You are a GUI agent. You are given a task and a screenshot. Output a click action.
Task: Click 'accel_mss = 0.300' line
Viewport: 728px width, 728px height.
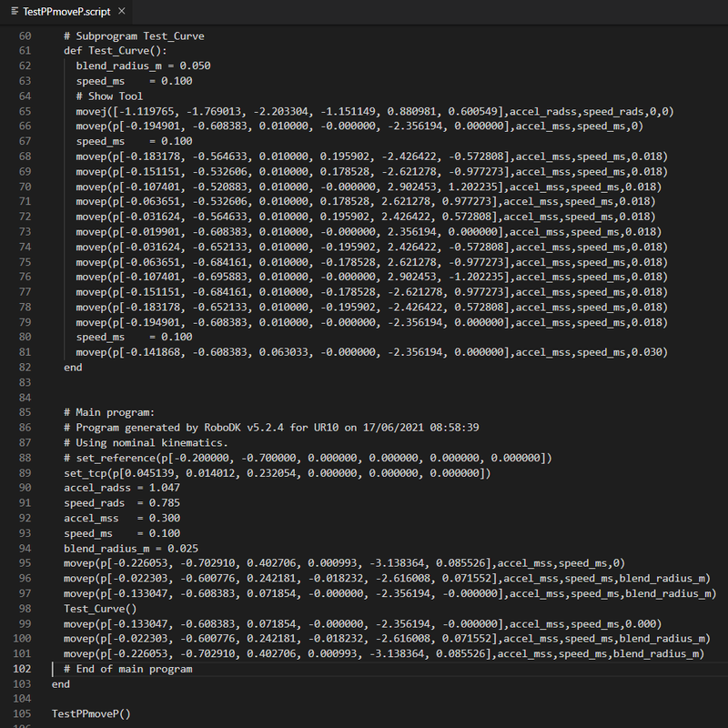tap(122, 518)
